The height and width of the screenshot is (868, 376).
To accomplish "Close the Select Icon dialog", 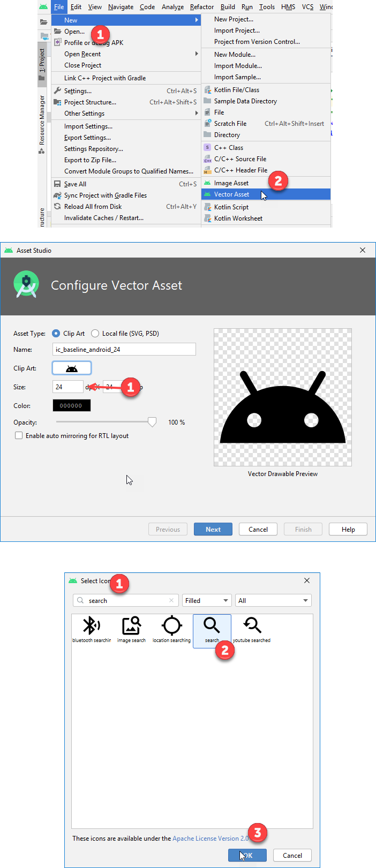I will click(307, 580).
